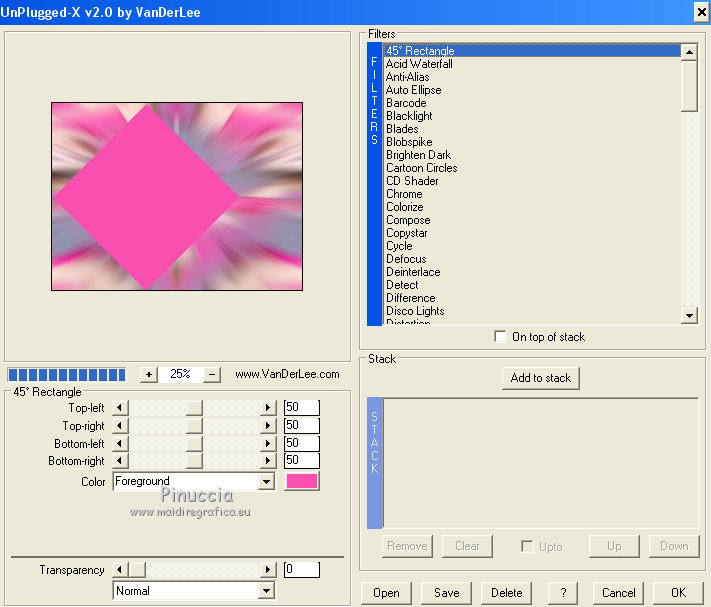Click the question mark help button
The width and height of the screenshot is (711, 607).
pos(563,593)
